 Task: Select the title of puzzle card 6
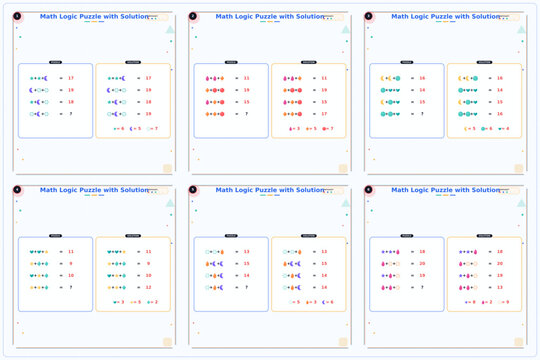click(446, 190)
